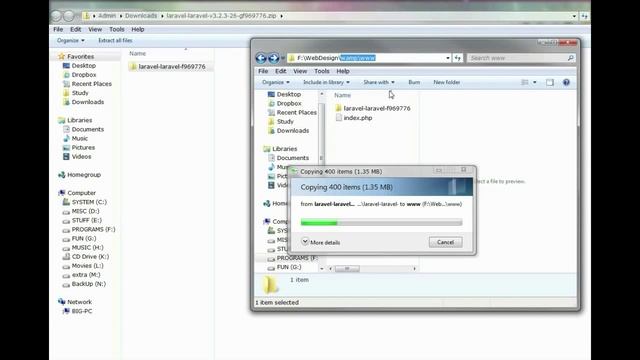Select laravel-laravel-f969776 folder in www window
The image size is (640, 360).
pyautogui.click(x=372, y=108)
